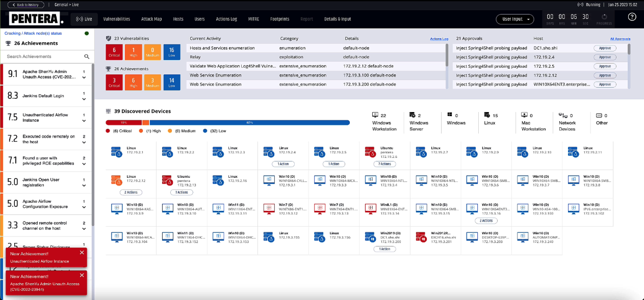
Task: Click the Linux device type filter icon
Action: (487, 116)
